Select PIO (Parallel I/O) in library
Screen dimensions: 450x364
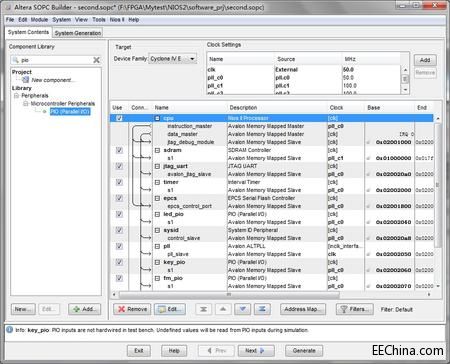point(70,112)
